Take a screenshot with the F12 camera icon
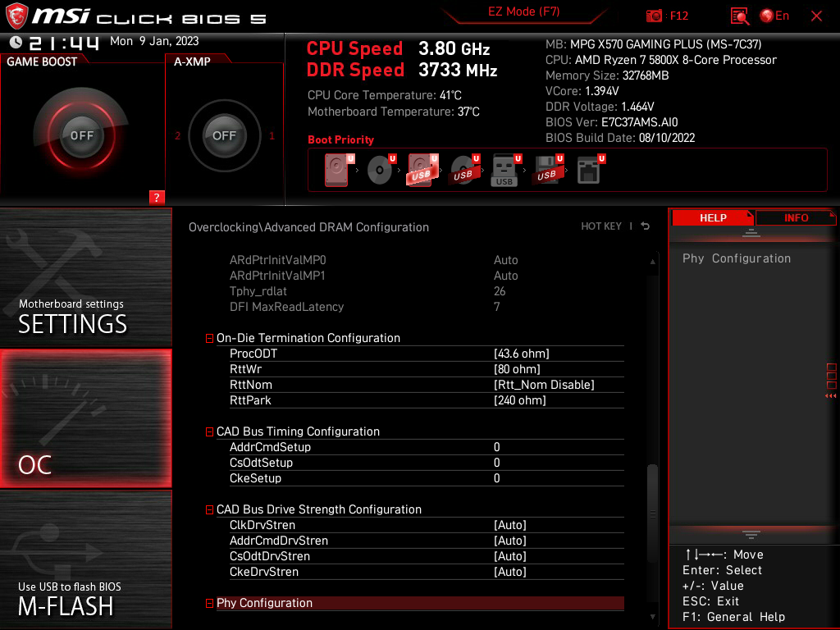Screen dimensions: 840x630 point(654,16)
